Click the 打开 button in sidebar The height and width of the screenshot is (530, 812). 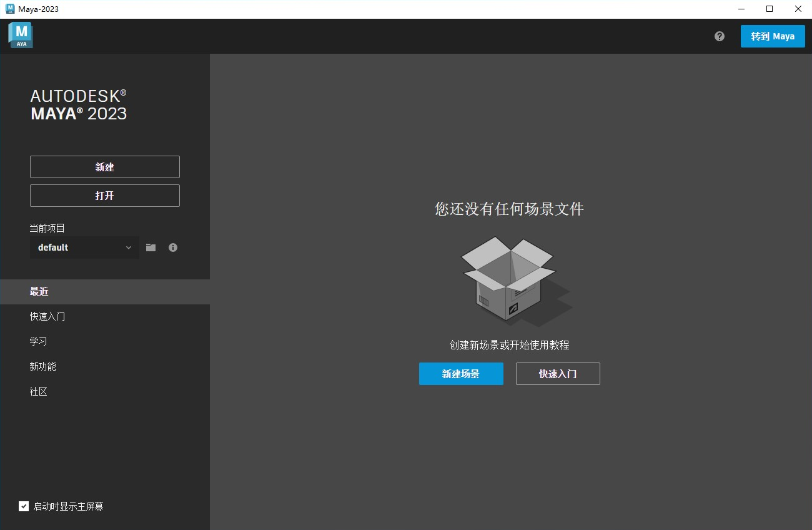pos(105,196)
